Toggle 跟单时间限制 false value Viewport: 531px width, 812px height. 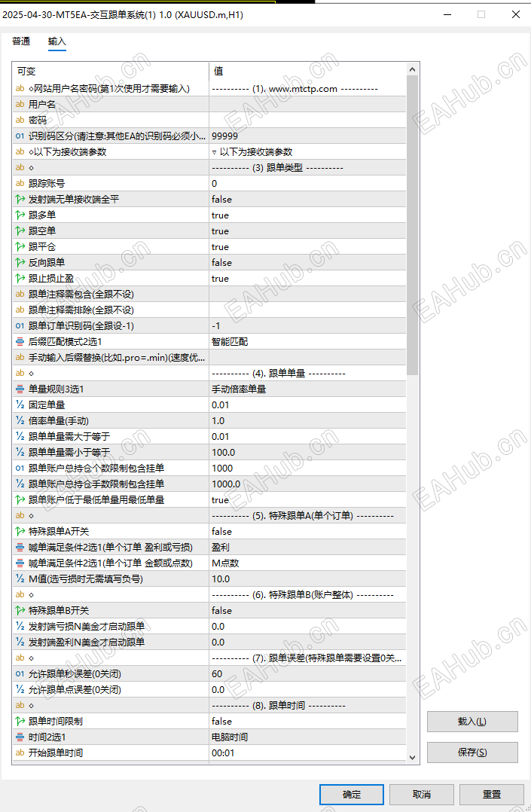[x=308, y=721]
